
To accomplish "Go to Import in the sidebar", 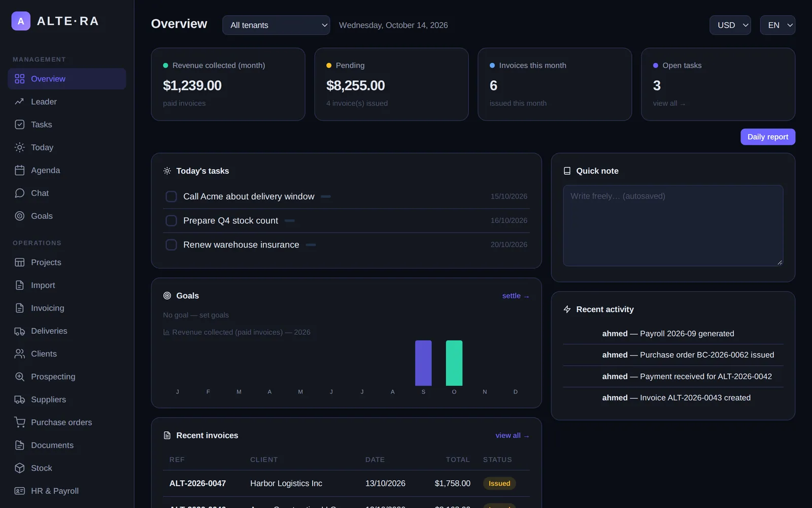I will pos(67,285).
